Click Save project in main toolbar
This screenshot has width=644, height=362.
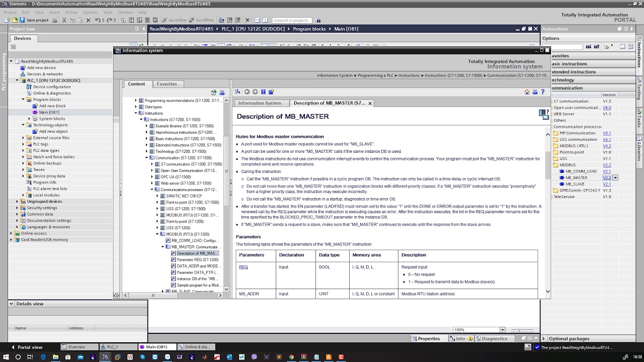tap(34, 20)
